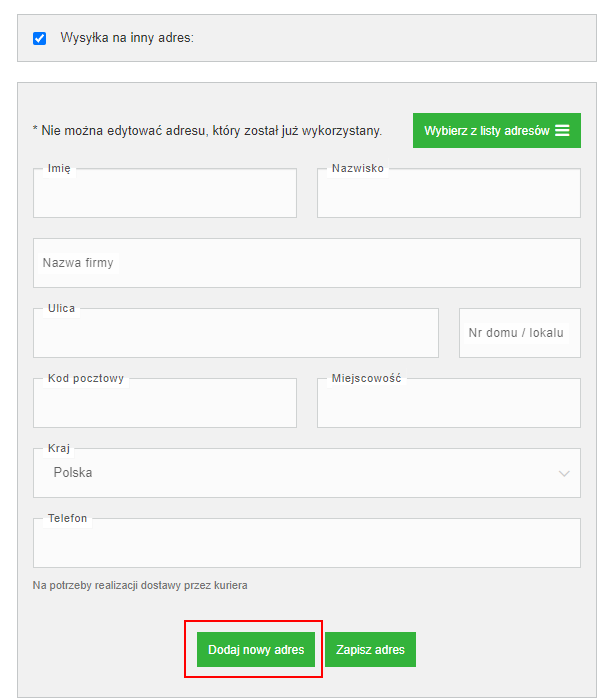603x698 pixels.
Task: Focus the Imię input field
Action: pyautogui.click(x=165, y=193)
